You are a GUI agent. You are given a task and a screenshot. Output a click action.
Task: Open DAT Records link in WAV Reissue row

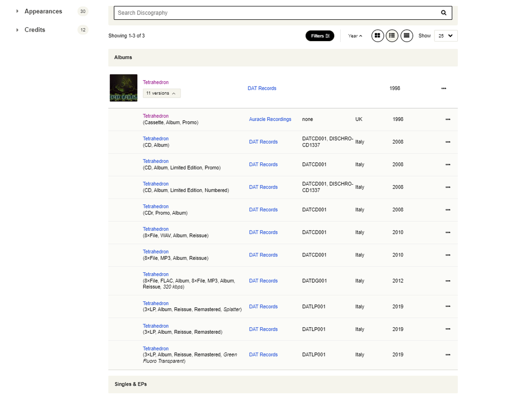click(x=264, y=232)
